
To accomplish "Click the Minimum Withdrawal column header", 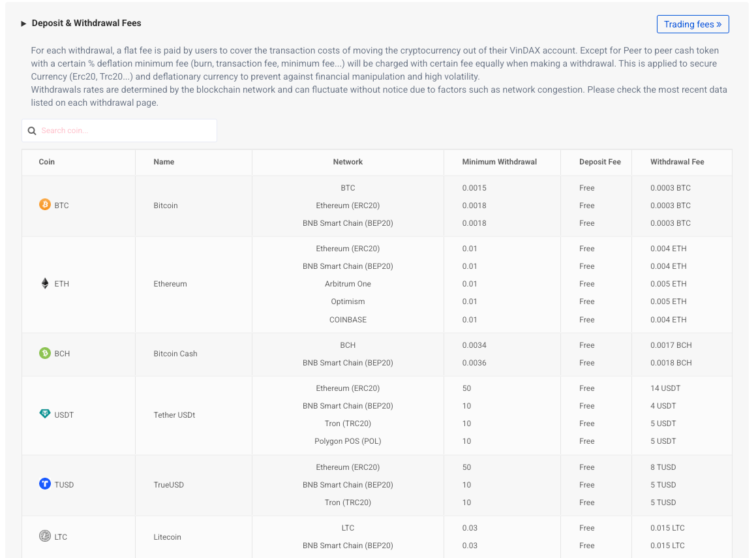I will pyautogui.click(x=500, y=162).
